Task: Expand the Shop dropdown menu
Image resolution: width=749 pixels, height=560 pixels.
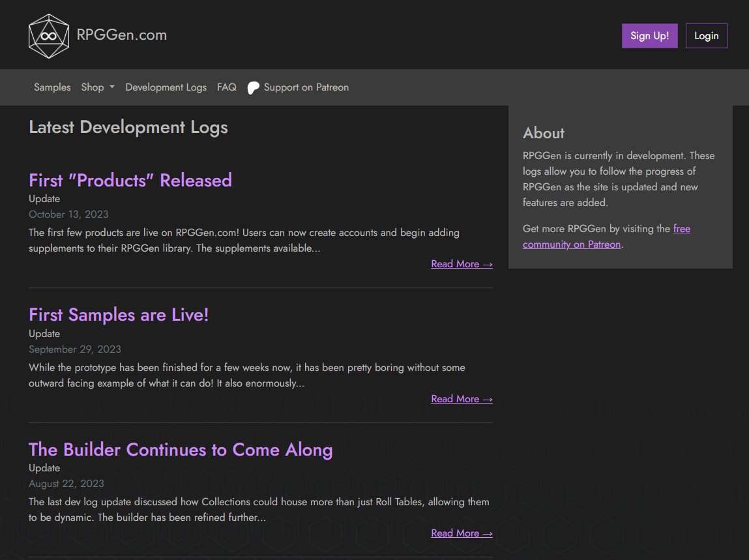Action: [98, 87]
